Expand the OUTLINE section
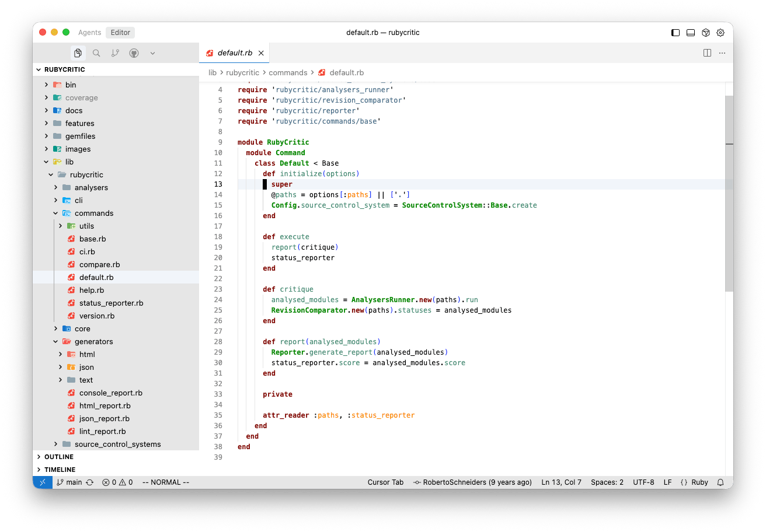This screenshot has width=766, height=532. tap(58, 456)
